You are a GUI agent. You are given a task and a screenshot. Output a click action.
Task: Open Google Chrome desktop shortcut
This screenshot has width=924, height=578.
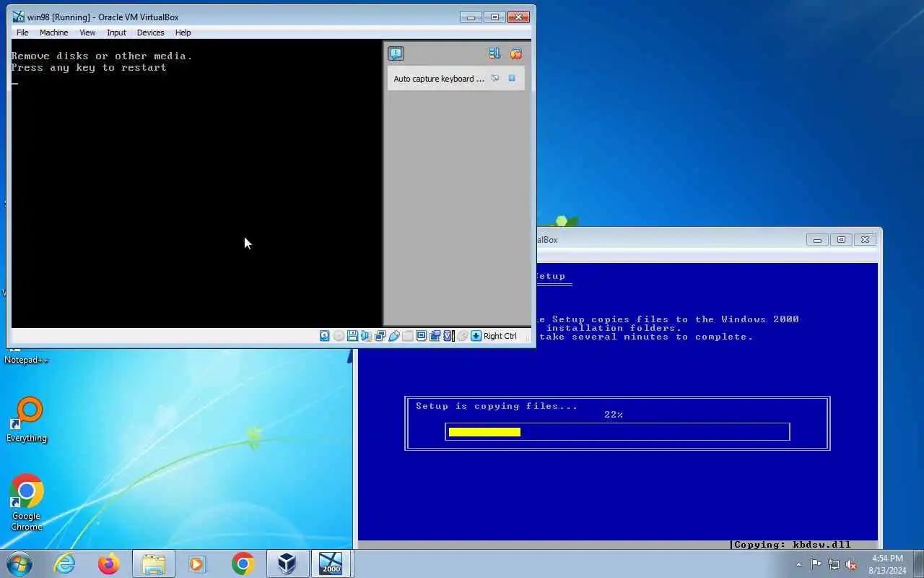[26, 502]
